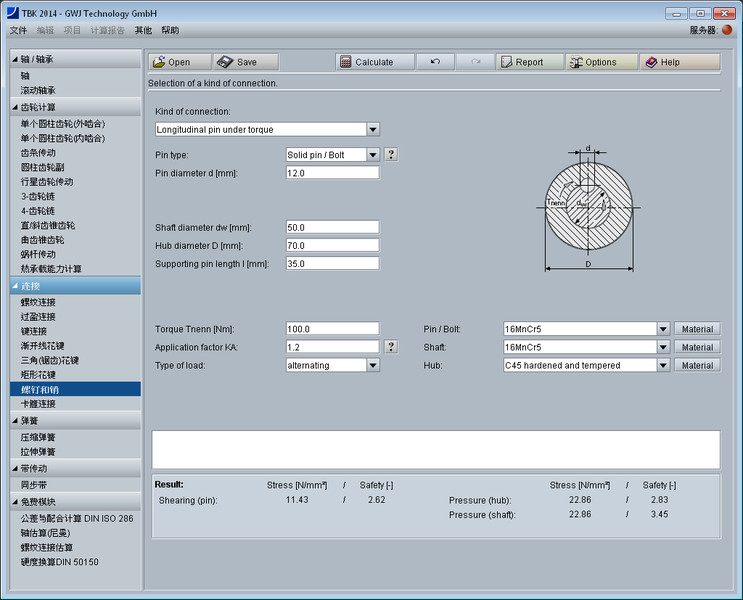Click the Pin diameter d input field
743x600 pixels.
tap(333, 173)
